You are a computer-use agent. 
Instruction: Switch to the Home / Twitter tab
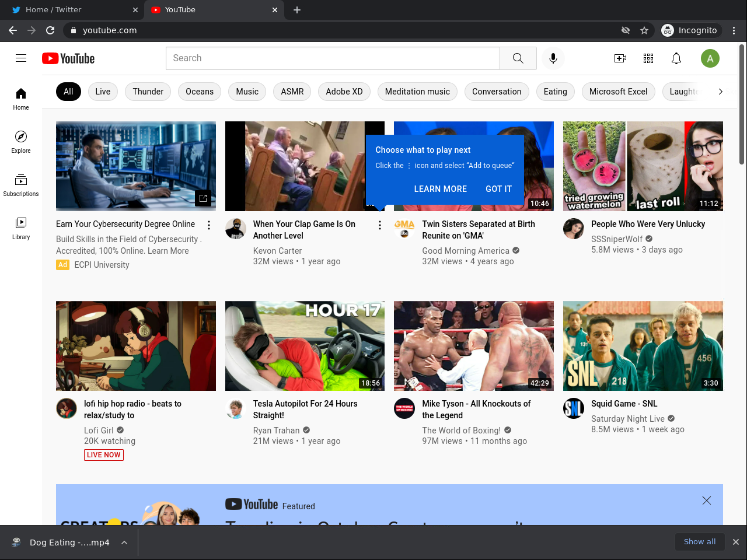(x=73, y=10)
